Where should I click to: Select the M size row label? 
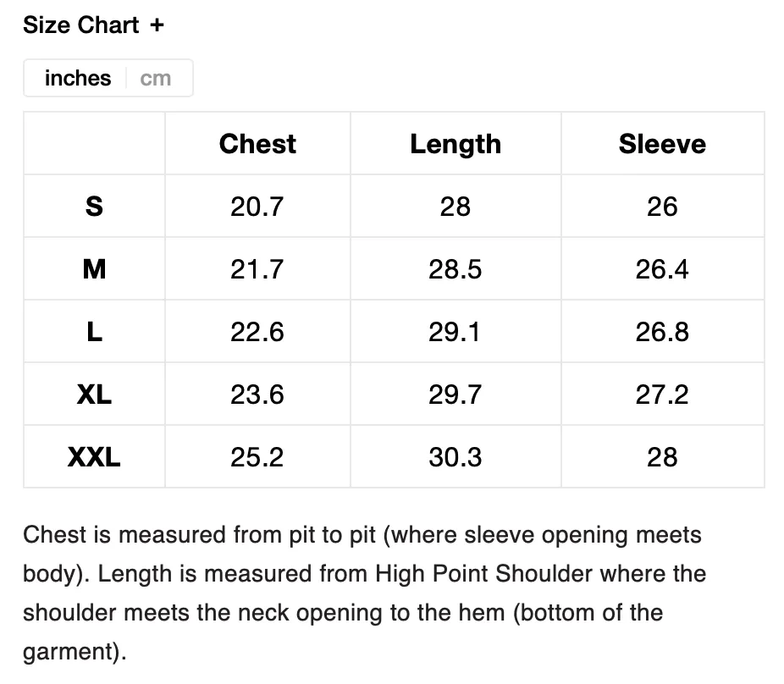click(94, 269)
